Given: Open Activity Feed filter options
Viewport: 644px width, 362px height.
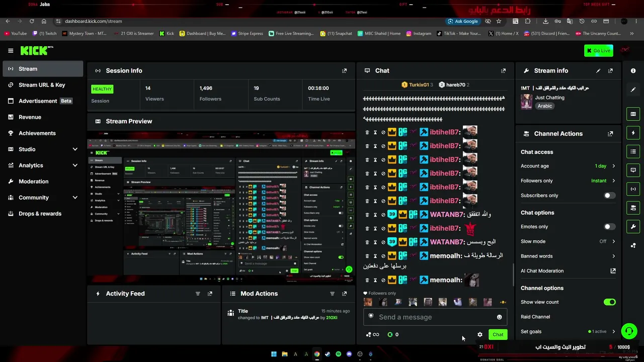Looking at the screenshot, I should 198,294.
